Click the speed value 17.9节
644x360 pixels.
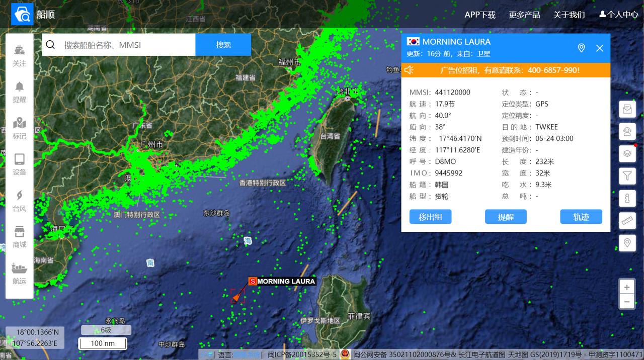445,104
